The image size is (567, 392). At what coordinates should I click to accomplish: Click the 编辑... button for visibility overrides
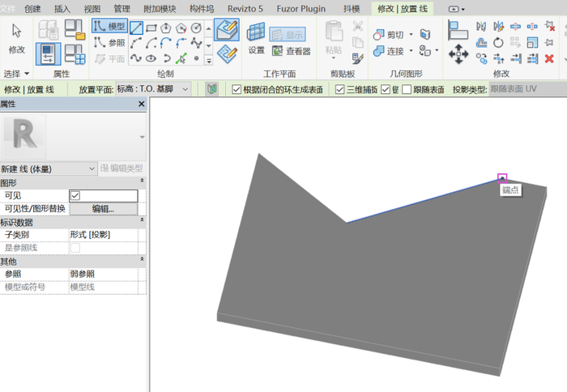click(x=103, y=209)
